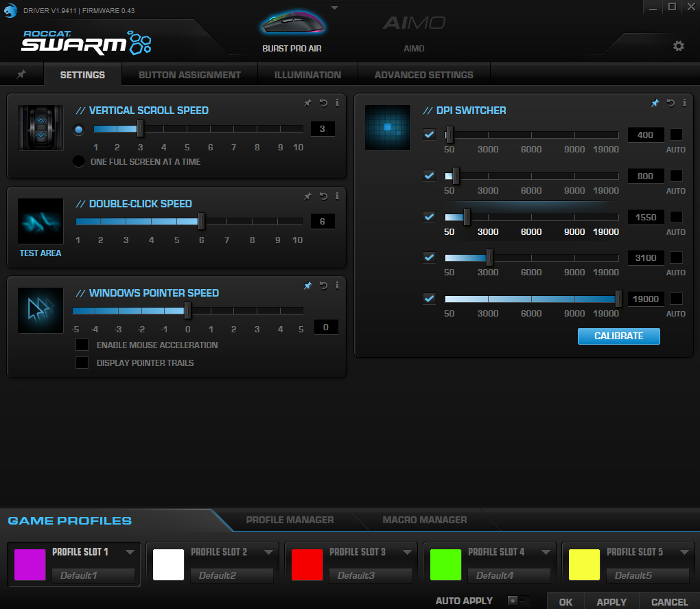Pin the Double-Click Speed panel
This screenshot has height=609, width=700.
pyautogui.click(x=307, y=196)
